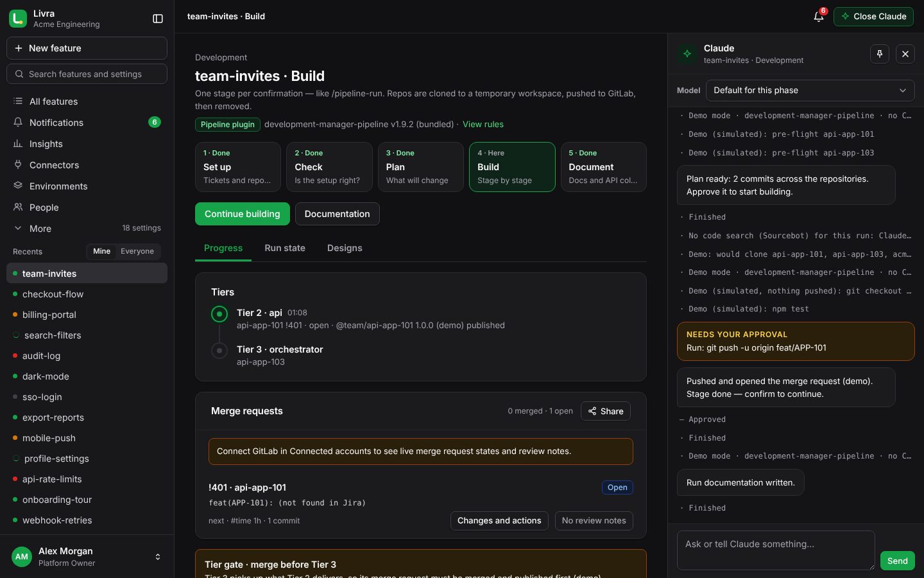Click the Alex Morgan AM avatar
The height and width of the screenshot is (578, 924).
pyautogui.click(x=22, y=557)
